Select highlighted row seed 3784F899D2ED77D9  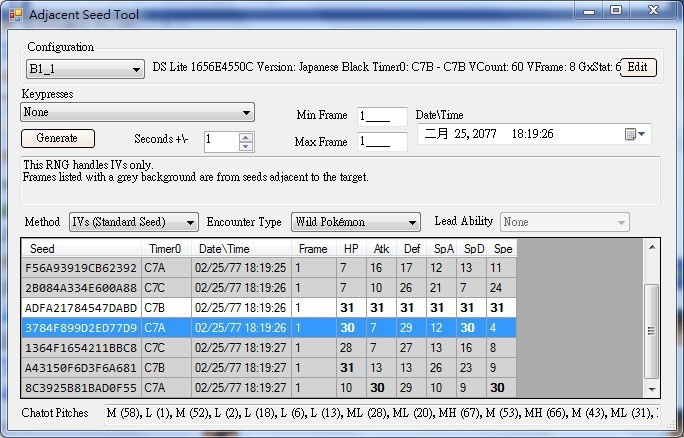click(269, 328)
